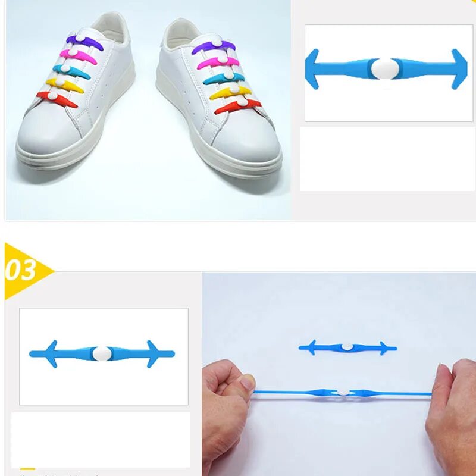Open the lower-left blue lace diagram
This screenshot has height=476, width=476.
pos(104,356)
